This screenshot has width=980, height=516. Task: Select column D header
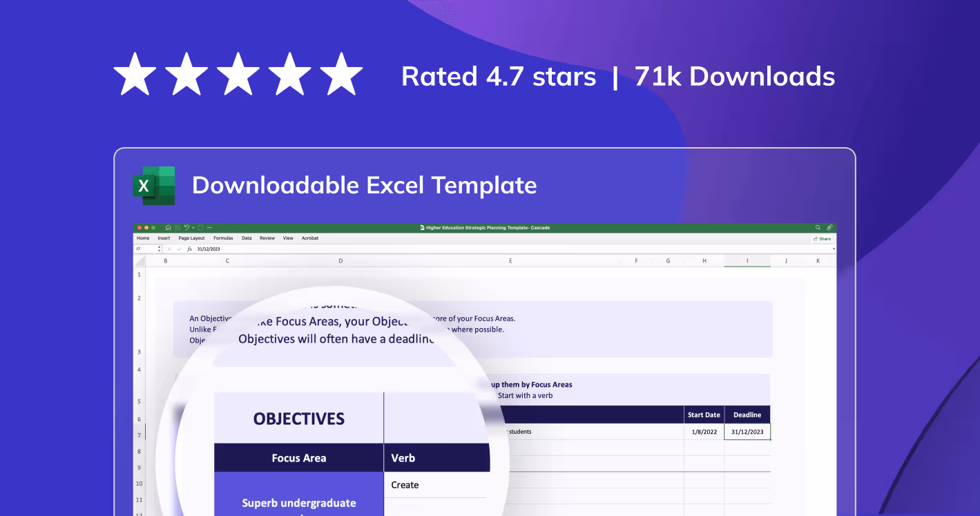point(340,261)
